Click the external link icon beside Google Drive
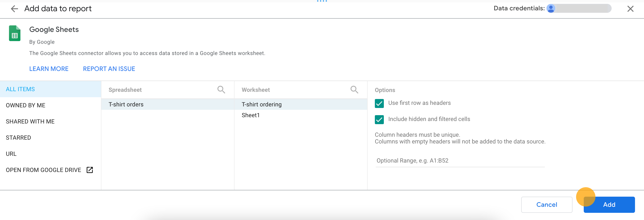The height and width of the screenshot is (220, 644). click(89, 170)
